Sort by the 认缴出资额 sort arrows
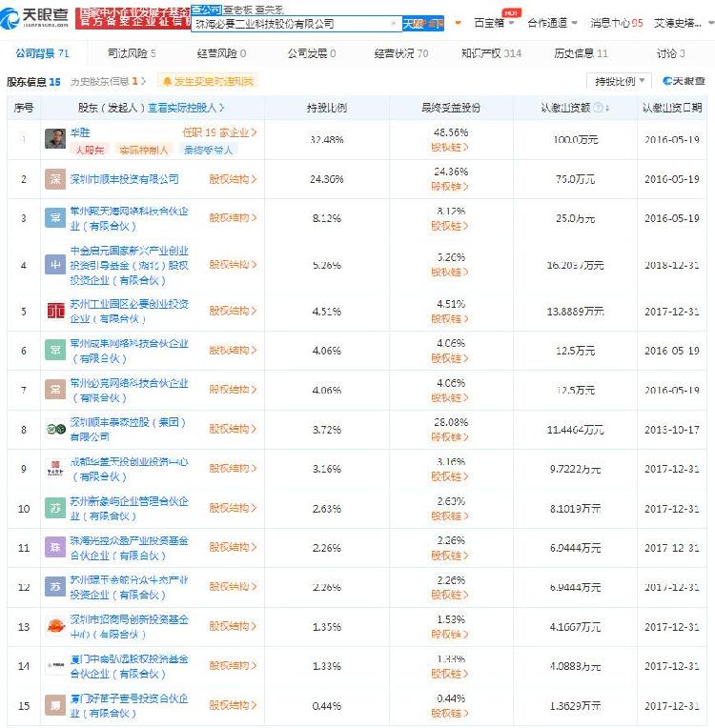This screenshot has width=715, height=728. click(607, 108)
